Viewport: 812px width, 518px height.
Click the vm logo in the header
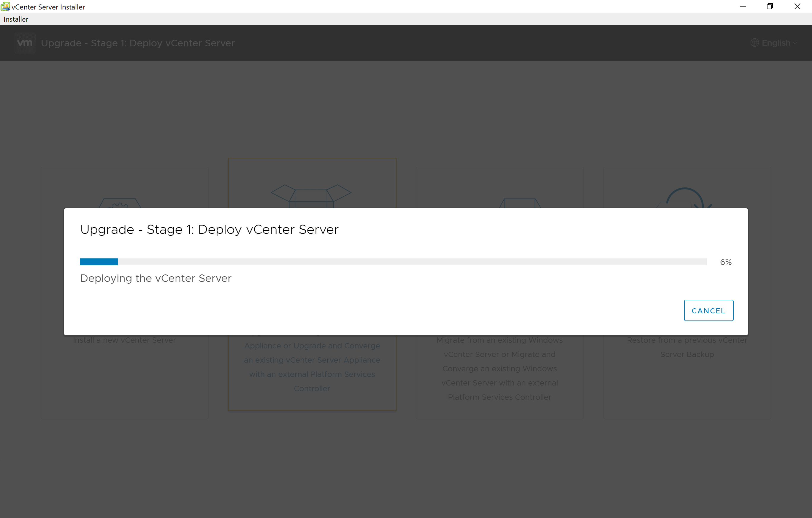tap(25, 43)
